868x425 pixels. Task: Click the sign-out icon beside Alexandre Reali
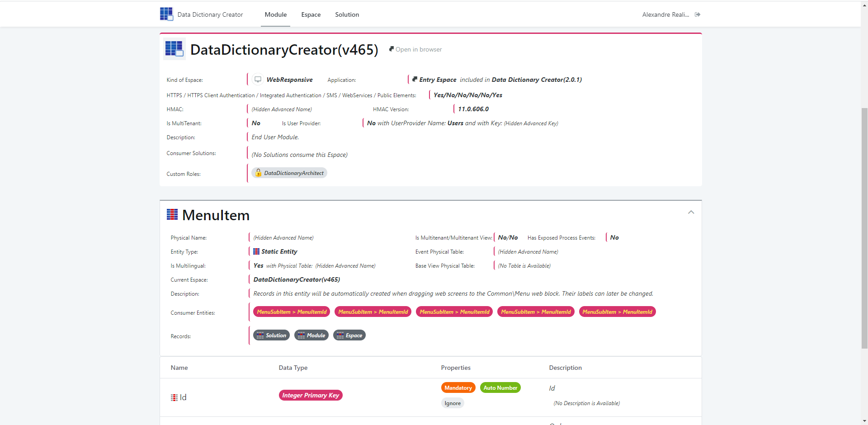point(698,14)
